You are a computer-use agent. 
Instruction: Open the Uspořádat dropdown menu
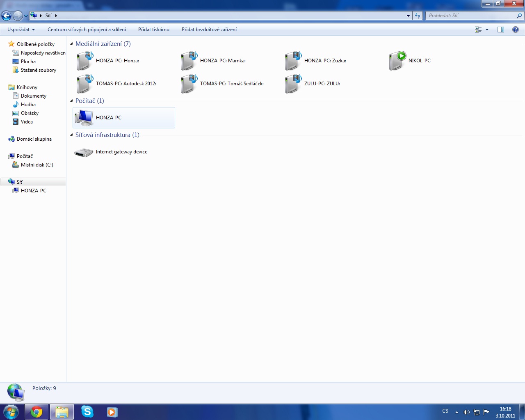pos(21,30)
